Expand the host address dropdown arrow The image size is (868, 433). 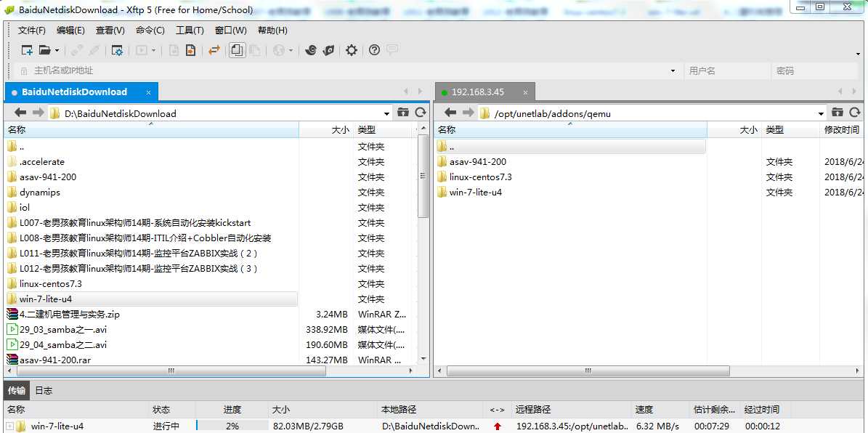pyautogui.click(x=673, y=71)
